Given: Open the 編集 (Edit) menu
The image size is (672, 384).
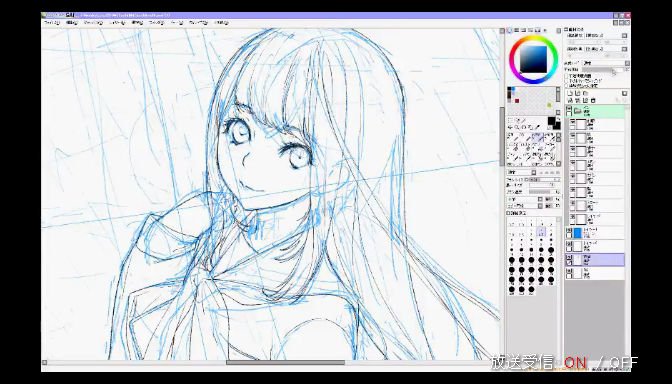Looking at the screenshot, I should click(x=72, y=22).
